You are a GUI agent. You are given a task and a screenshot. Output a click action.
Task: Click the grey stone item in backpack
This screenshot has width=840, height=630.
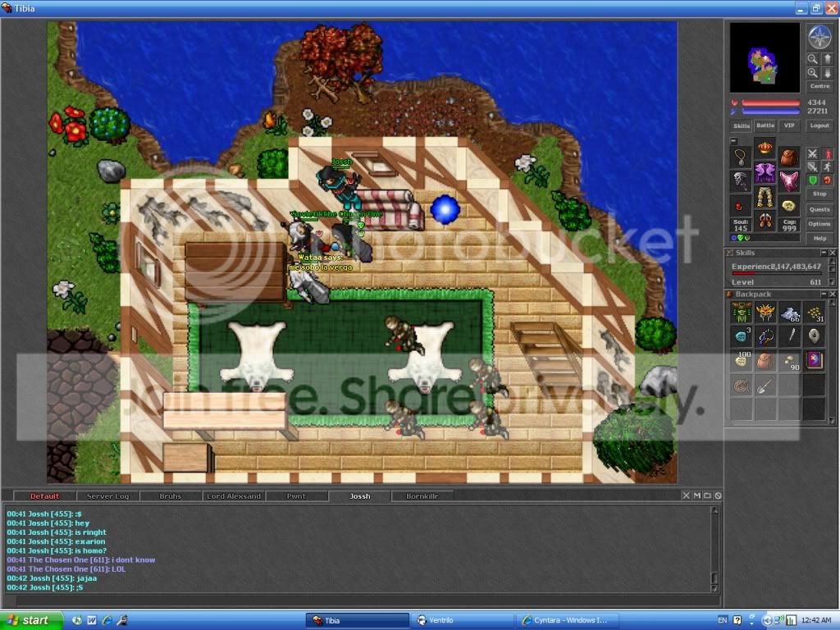point(814,336)
